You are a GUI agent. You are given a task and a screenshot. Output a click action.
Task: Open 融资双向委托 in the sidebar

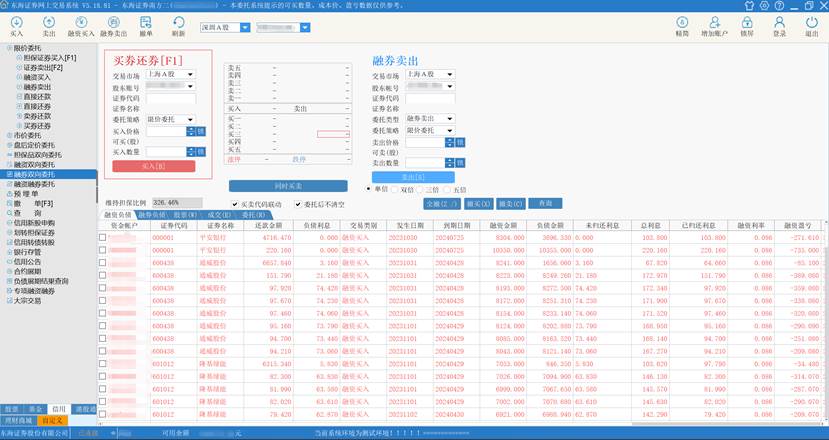[34, 164]
